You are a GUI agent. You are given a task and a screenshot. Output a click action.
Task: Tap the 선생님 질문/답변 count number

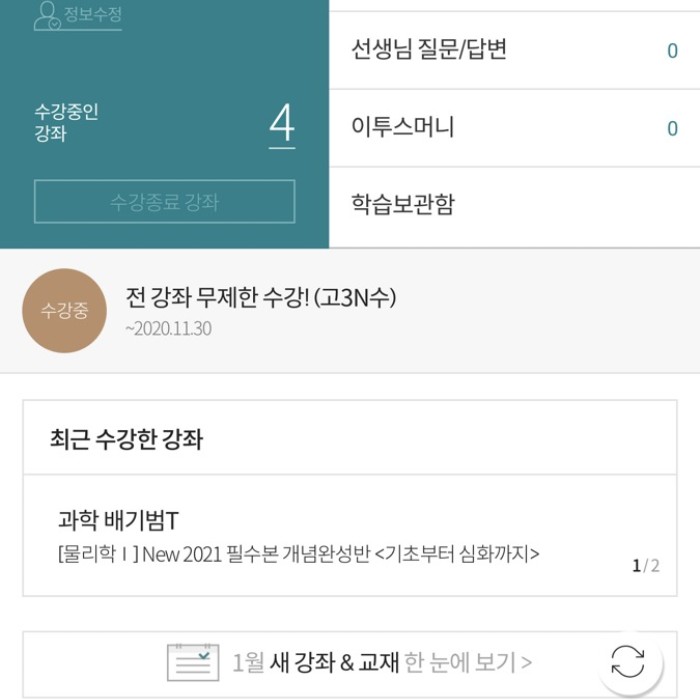pos(672,51)
